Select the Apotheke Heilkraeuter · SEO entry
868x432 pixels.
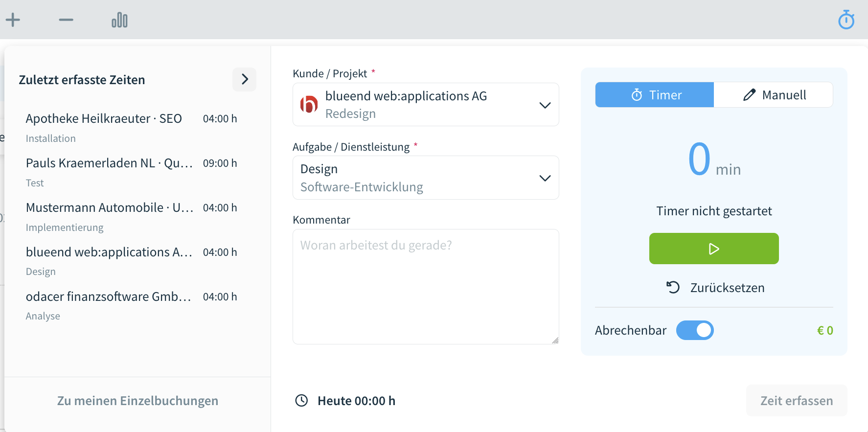point(131,127)
